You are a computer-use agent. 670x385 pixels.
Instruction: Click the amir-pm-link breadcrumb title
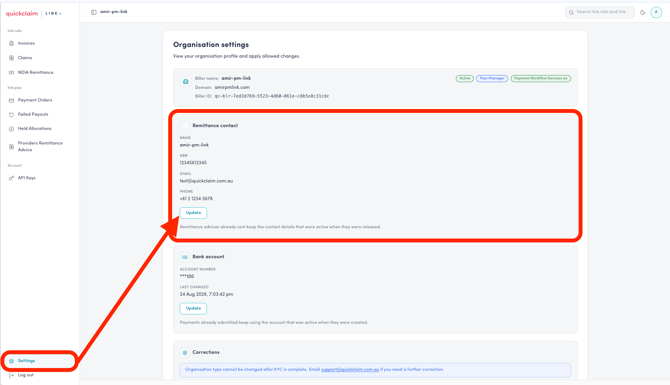click(x=114, y=12)
